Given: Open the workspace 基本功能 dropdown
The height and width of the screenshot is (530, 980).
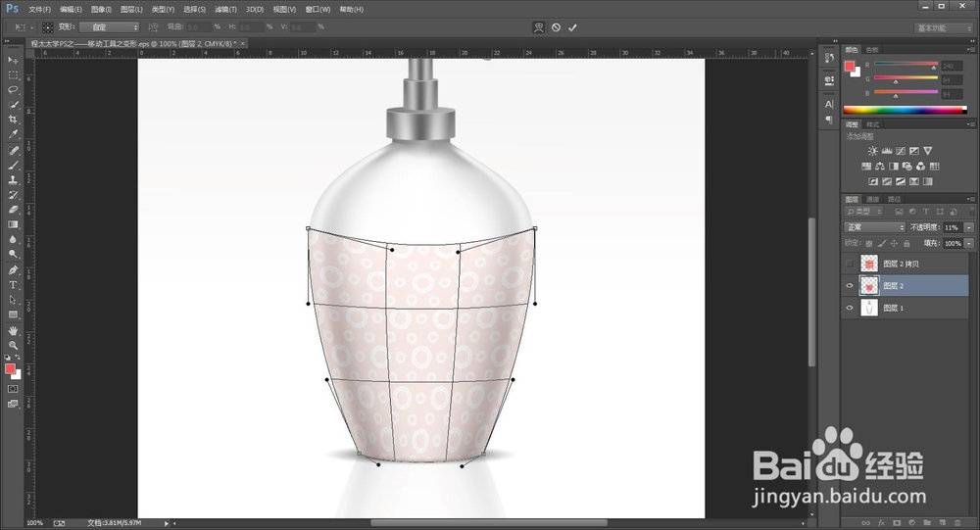Looking at the screenshot, I should pos(944,28).
